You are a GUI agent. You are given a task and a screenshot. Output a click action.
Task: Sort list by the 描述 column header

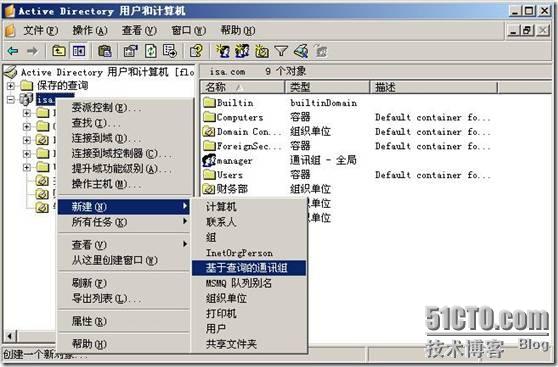pos(433,87)
